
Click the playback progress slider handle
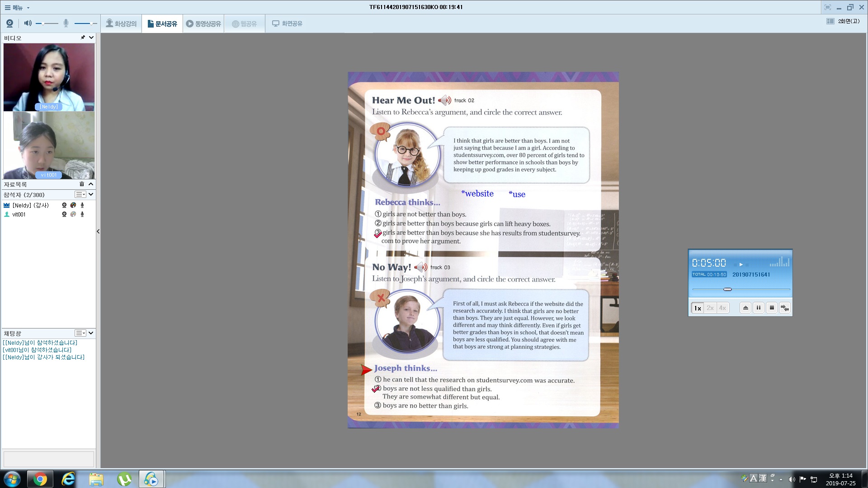pos(727,289)
